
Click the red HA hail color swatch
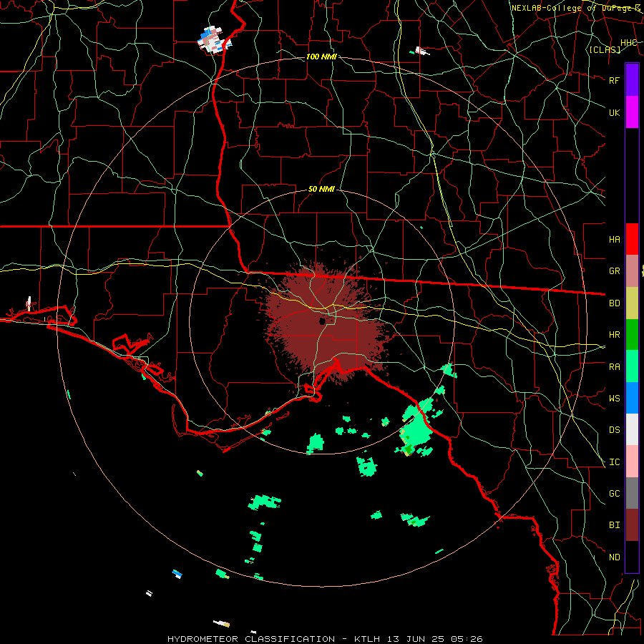[632, 239]
